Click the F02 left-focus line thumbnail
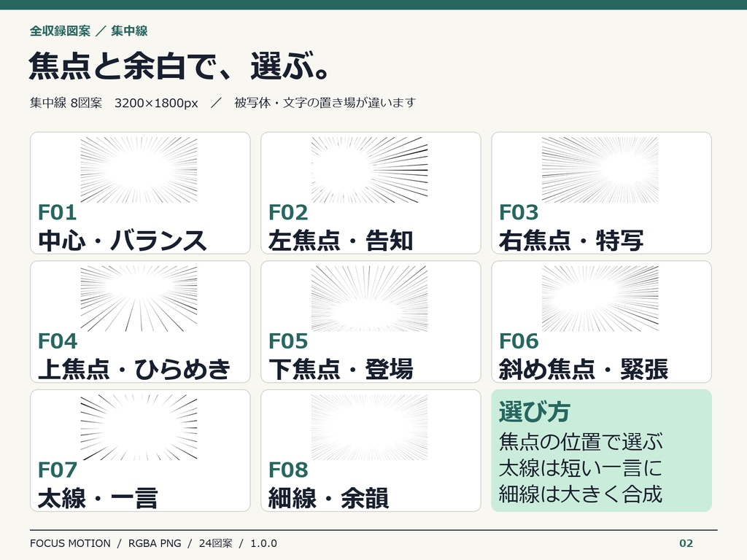The width and height of the screenshot is (747, 560). (x=369, y=170)
